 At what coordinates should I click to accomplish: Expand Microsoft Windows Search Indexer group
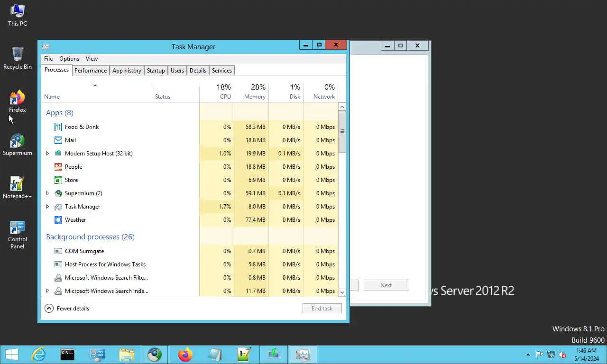coord(47,291)
